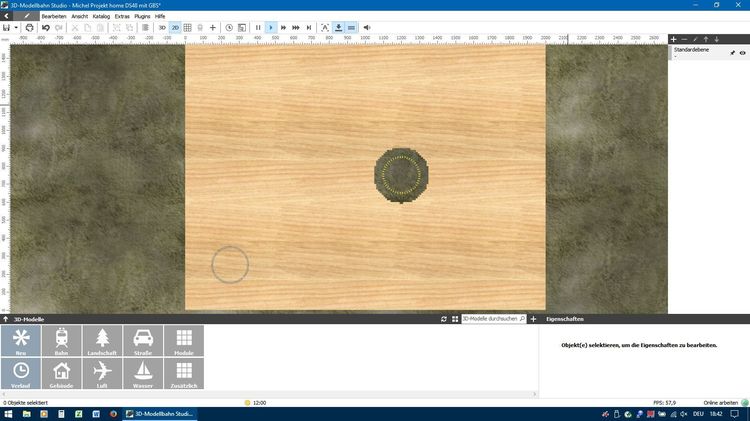Open the clock time settings icon
The image size is (750, 421).
(229, 28)
